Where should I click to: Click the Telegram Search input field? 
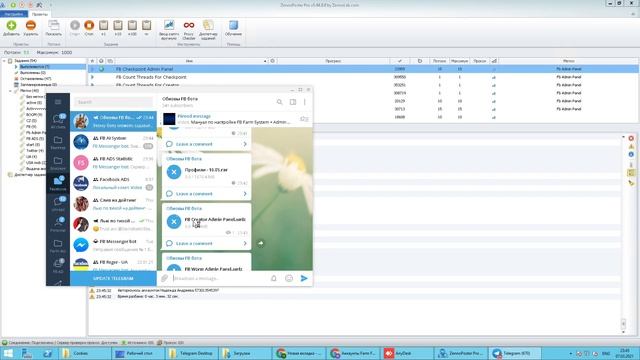113,102
